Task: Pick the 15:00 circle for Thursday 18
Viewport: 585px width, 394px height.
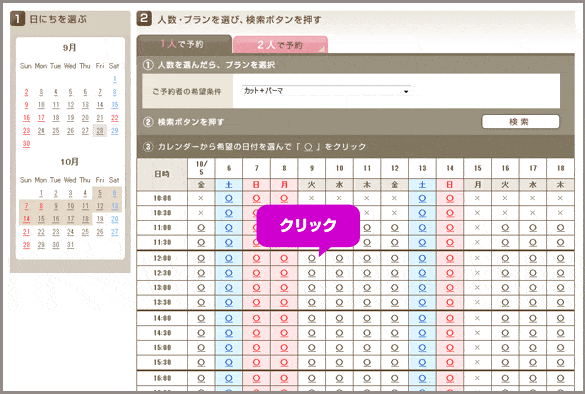Action: tap(560, 348)
